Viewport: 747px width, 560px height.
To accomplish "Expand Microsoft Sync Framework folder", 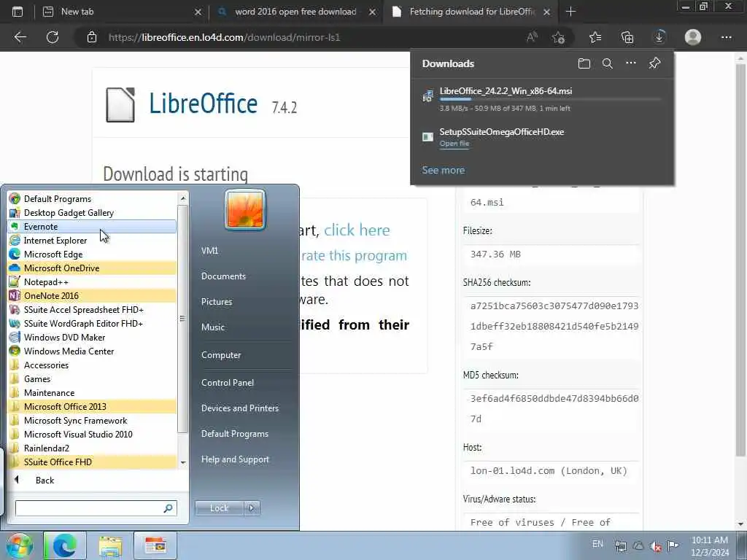I will click(92, 421).
